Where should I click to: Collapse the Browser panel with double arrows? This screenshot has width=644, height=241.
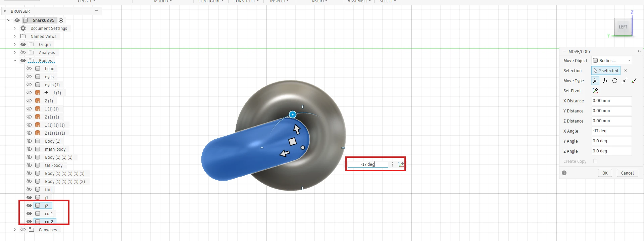coord(5,11)
